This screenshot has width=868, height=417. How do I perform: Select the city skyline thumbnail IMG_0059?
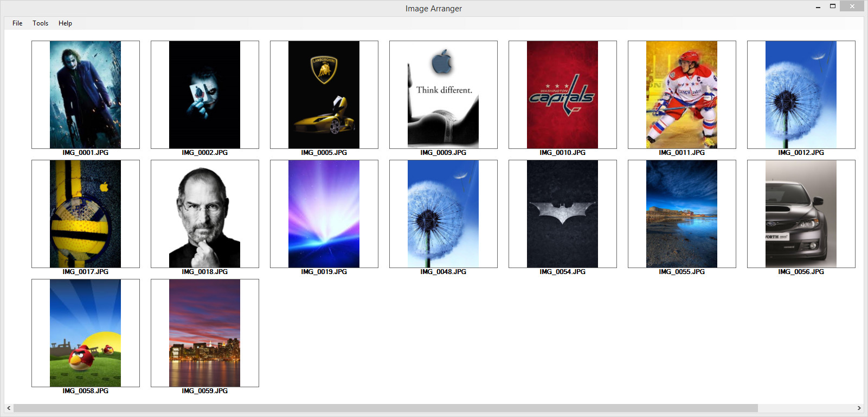tap(205, 333)
